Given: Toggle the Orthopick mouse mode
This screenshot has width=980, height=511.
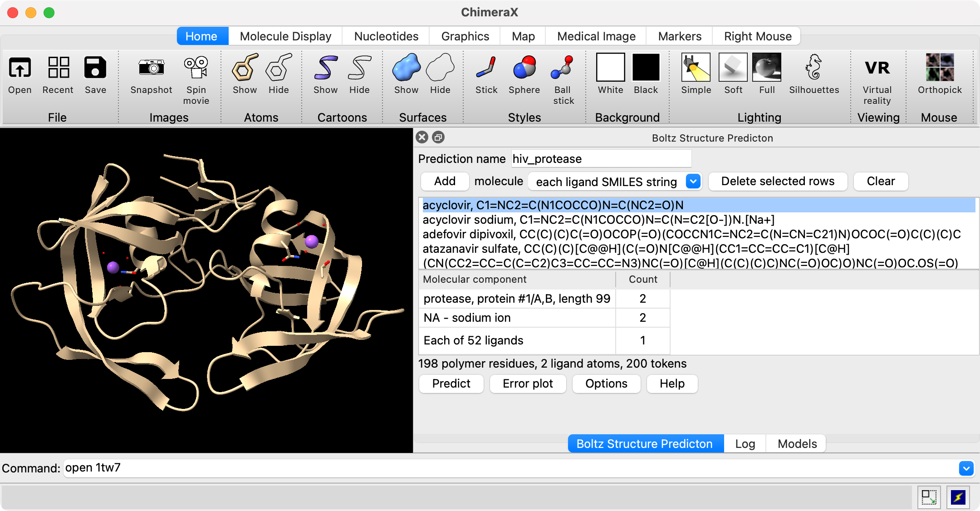Looking at the screenshot, I should (x=939, y=68).
